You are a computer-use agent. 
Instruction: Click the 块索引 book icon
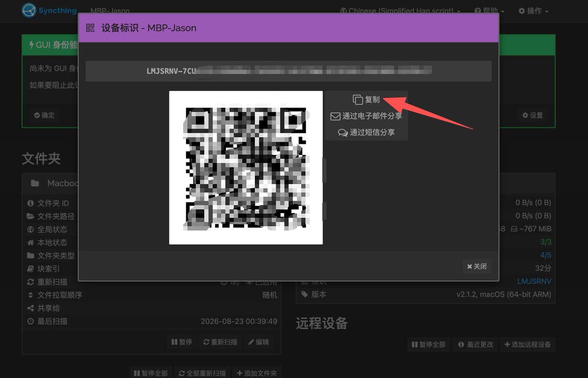[30, 269]
